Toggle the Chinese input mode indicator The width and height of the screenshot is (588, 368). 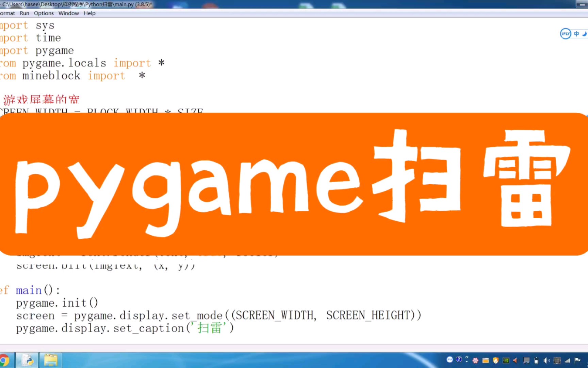pyautogui.click(x=576, y=34)
